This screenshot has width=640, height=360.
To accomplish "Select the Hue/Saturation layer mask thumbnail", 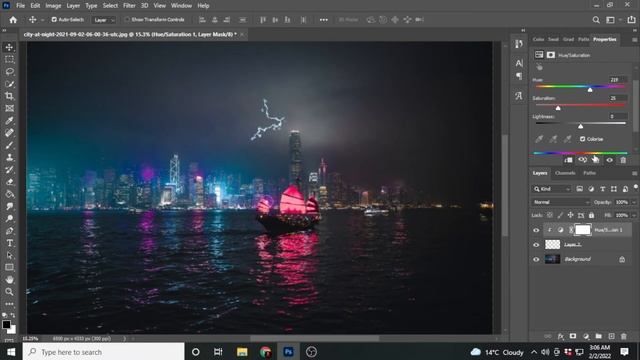I will click(582, 230).
